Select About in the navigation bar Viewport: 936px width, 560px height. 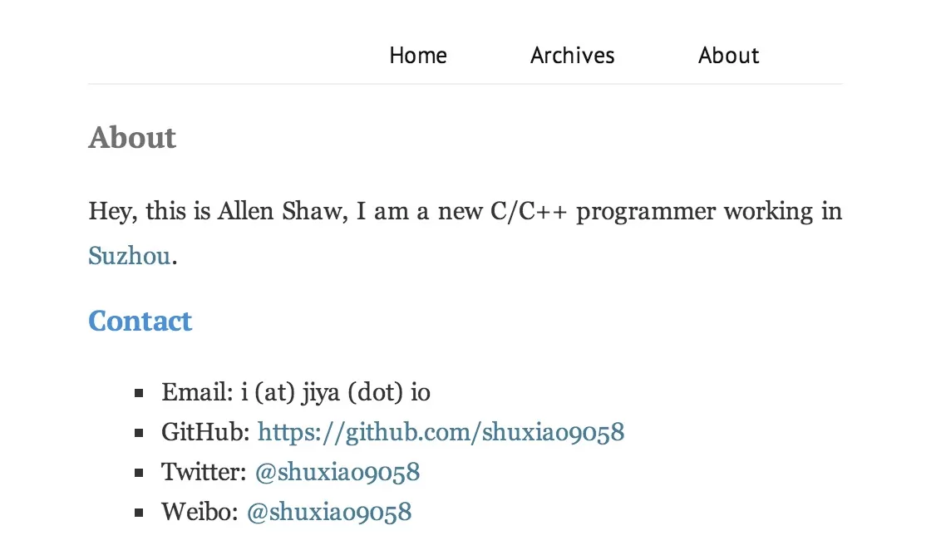pos(728,56)
